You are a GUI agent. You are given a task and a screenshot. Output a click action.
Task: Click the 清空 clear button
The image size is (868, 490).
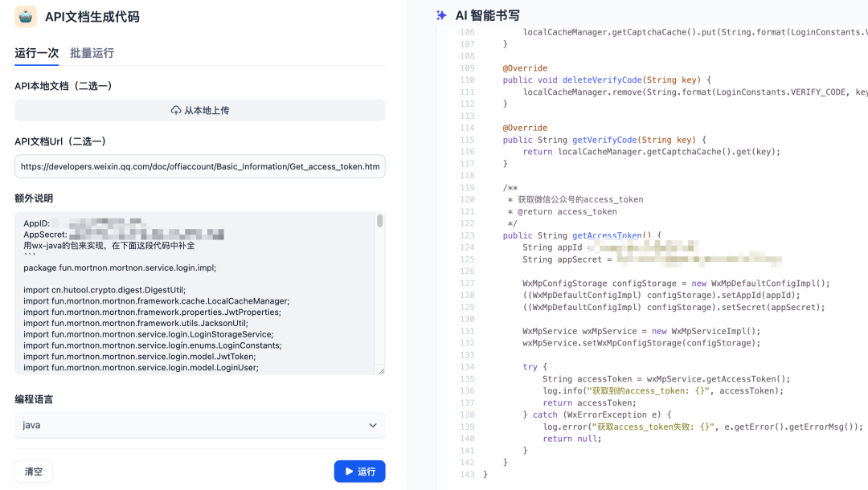(x=33, y=472)
